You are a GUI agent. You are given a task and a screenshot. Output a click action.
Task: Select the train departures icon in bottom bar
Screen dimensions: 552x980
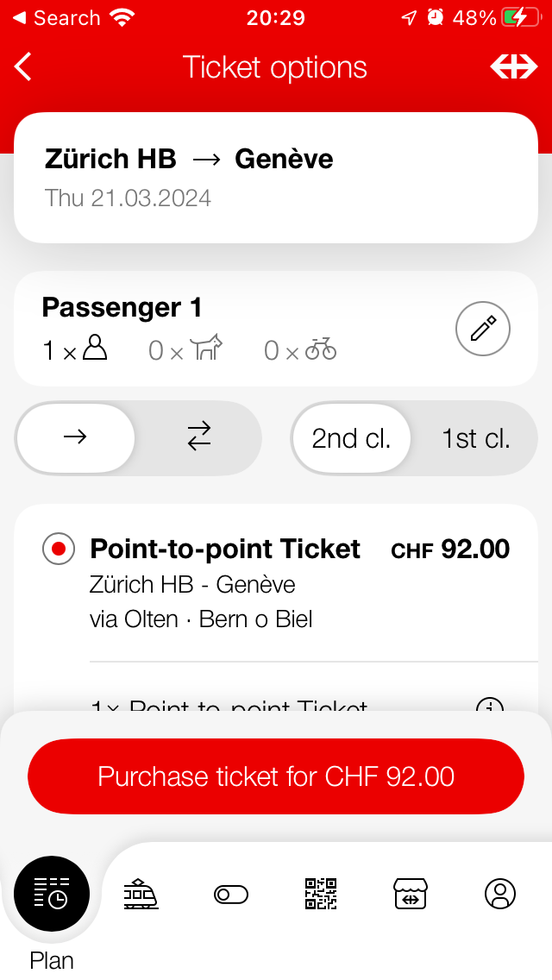pos(141,895)
